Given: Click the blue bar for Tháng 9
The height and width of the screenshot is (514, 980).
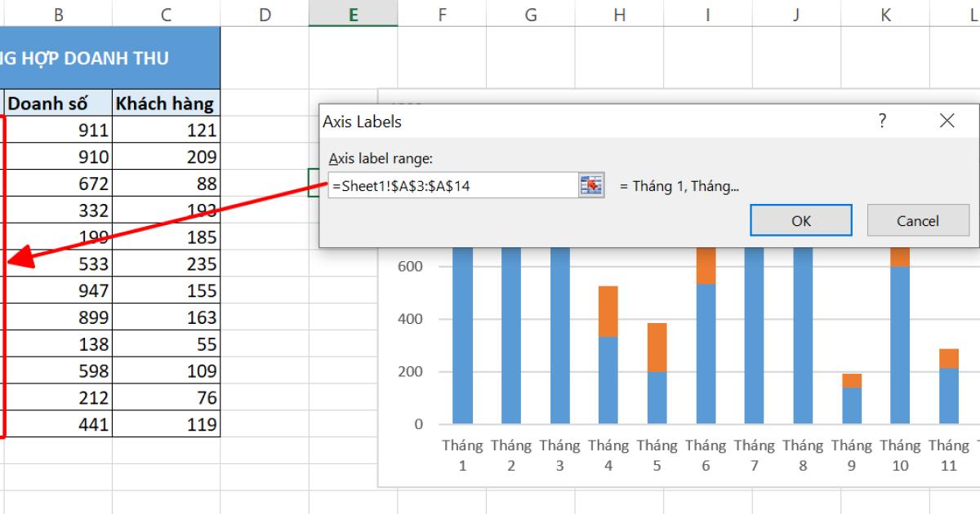Looking at the screenshot, I should pyautogui.click(x=851, y=404).
